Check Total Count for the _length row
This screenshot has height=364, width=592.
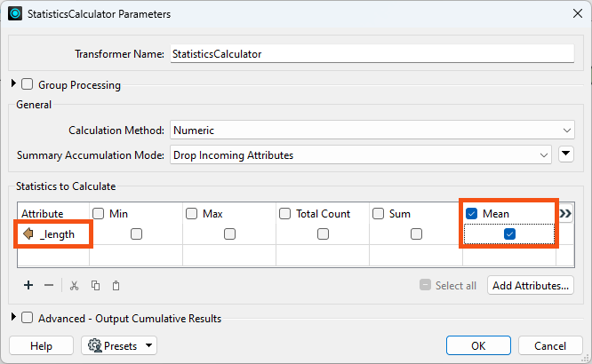[323, 234]
